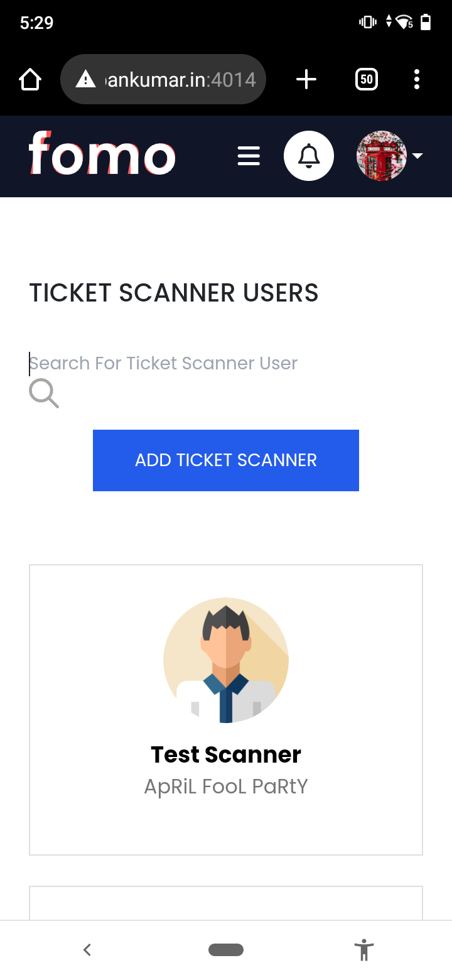Viewport: 452px width, 980px height.
Task: Tap the browser home icon
Action: click(x=30, y=80)
